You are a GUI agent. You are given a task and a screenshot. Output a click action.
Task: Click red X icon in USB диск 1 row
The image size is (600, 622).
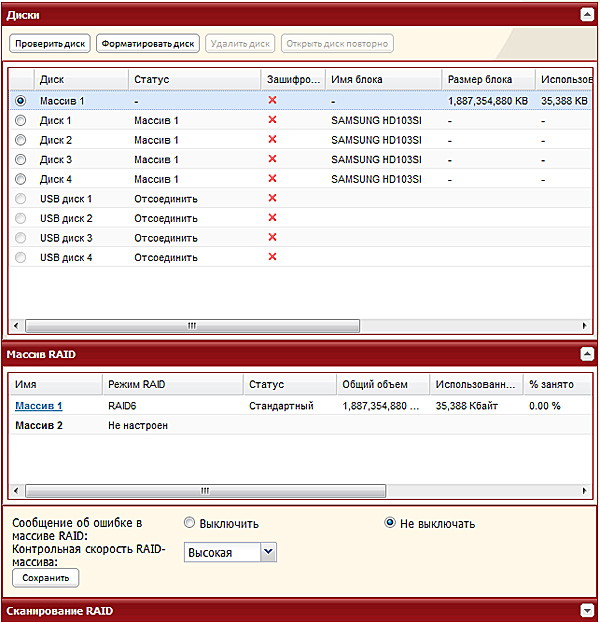click(272, 198)
